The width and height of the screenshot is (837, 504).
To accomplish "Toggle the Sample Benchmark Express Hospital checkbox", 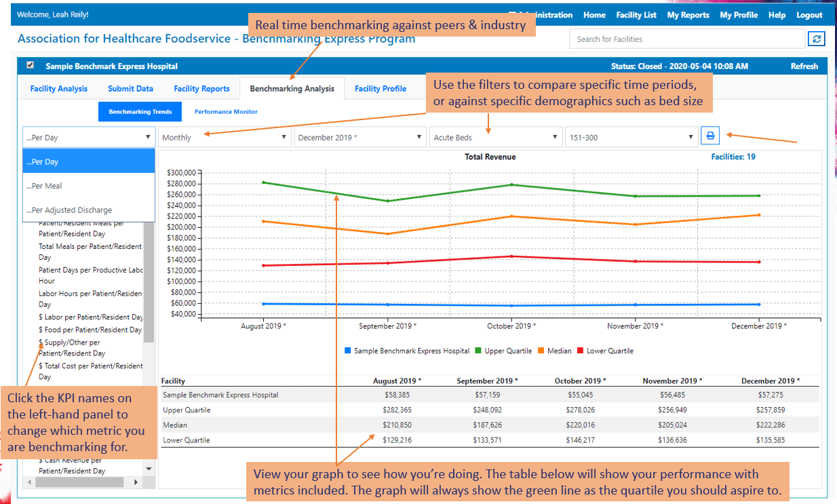I will tap(30, 66).
